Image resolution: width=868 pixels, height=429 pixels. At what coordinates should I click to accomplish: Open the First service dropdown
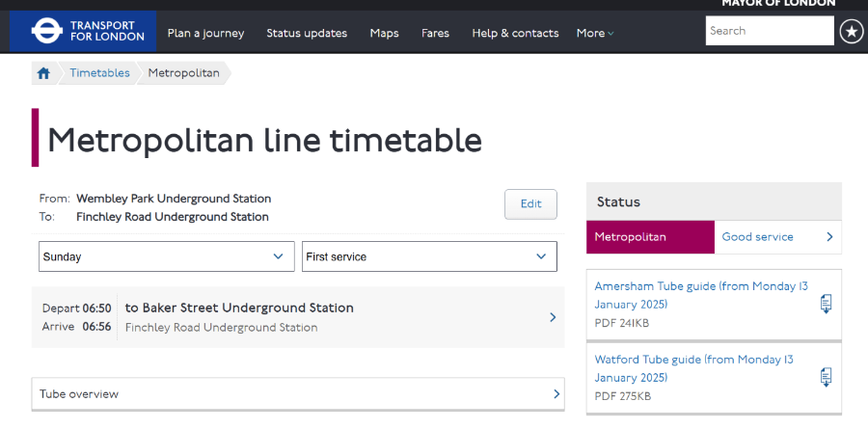[x=429, y=256]
